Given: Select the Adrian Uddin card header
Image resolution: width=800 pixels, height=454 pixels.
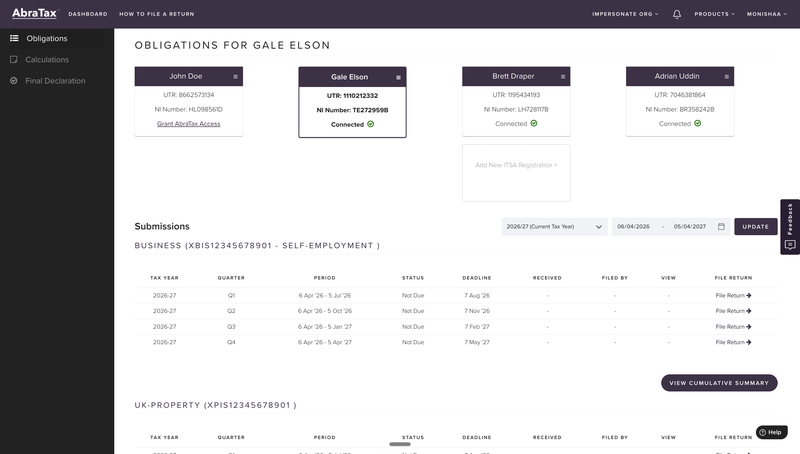Looking at the screenshot, I should pos(680,76).
